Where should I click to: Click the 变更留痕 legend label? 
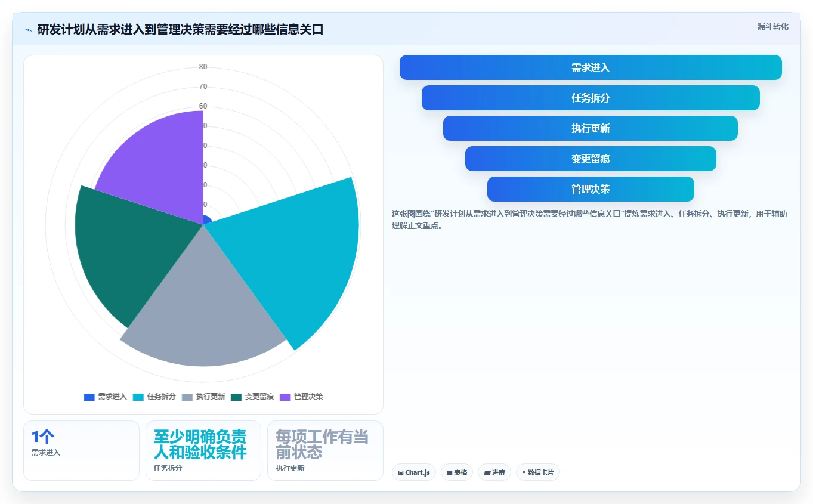click(259, 397)
